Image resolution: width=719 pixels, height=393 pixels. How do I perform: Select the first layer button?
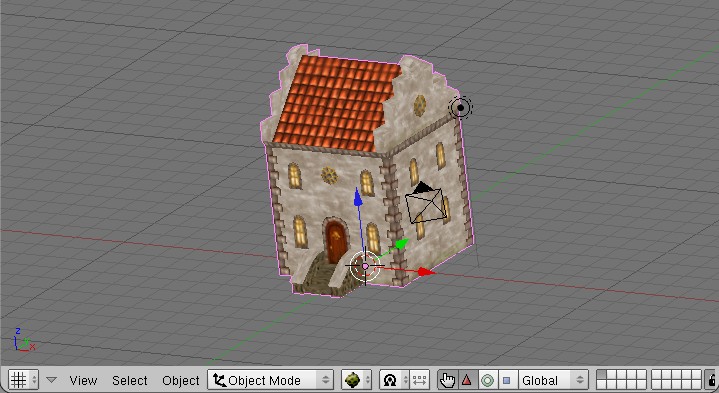601,375
